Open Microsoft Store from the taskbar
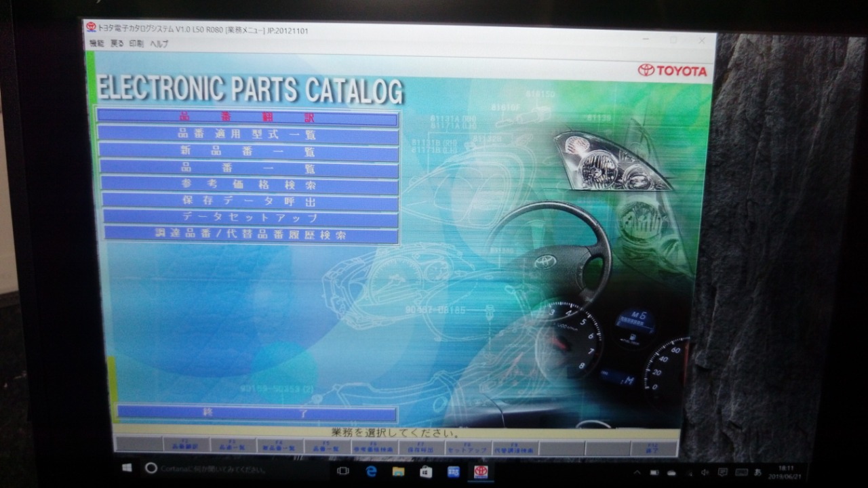Viewport: 868px width, 488px height. pyautogui.click(x=426, y=471)
